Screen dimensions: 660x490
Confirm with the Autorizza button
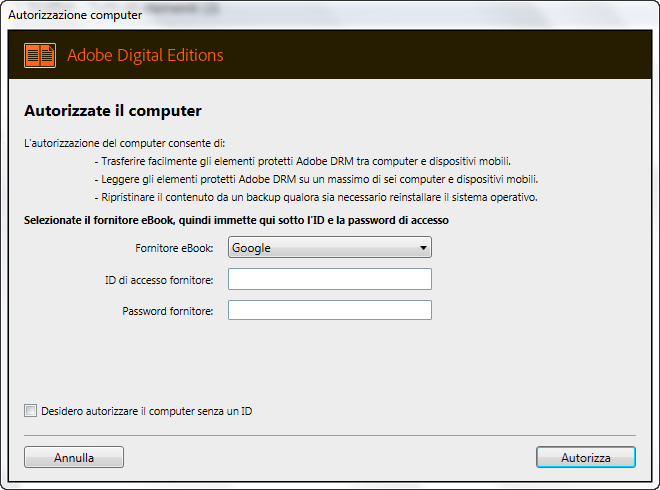coord(585,457)
